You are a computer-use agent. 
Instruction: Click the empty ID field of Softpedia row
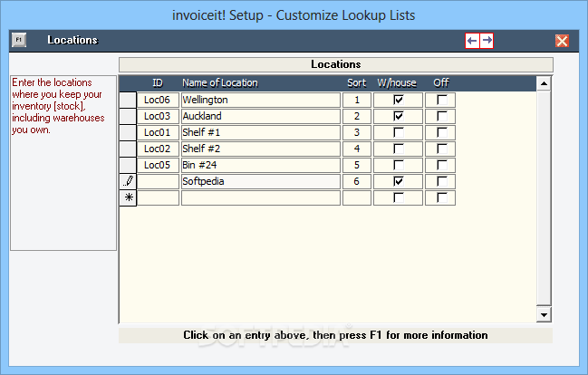[x=158, y=181]
